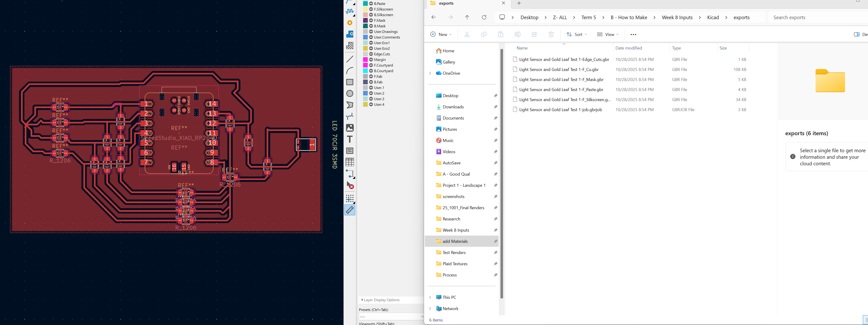The height and width of the screenshot is (325, 868).
Task: Open the Sort menu
Action: coord(576,34)
